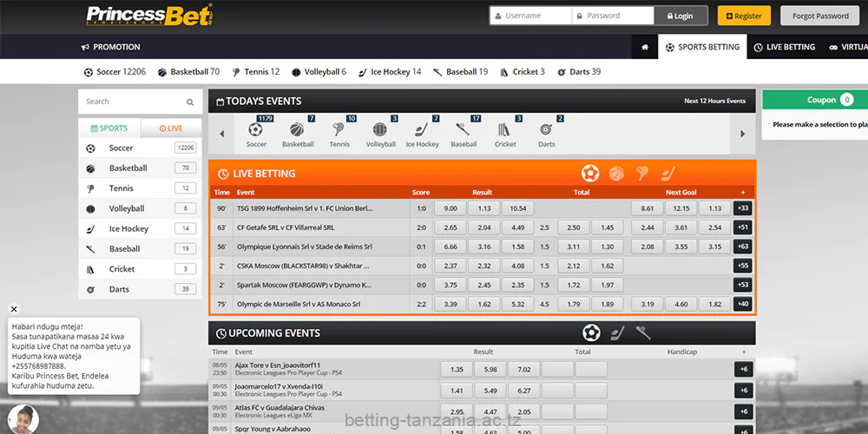Select soccer ball filter in Live Betting header
Viewport: 868px width, 434px height.
[590, 174]
